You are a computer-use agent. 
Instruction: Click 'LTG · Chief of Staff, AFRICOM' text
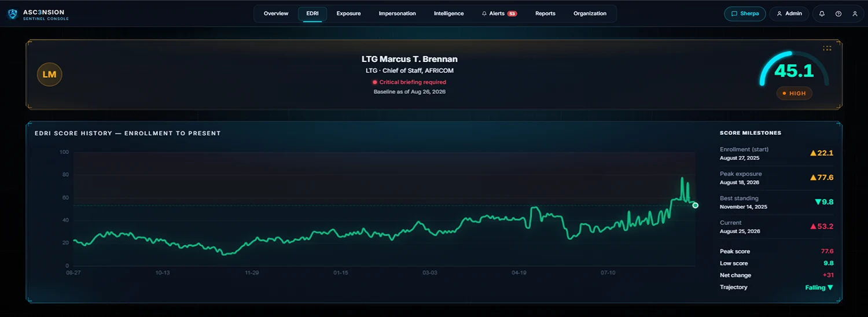click(x=409, y=71)
